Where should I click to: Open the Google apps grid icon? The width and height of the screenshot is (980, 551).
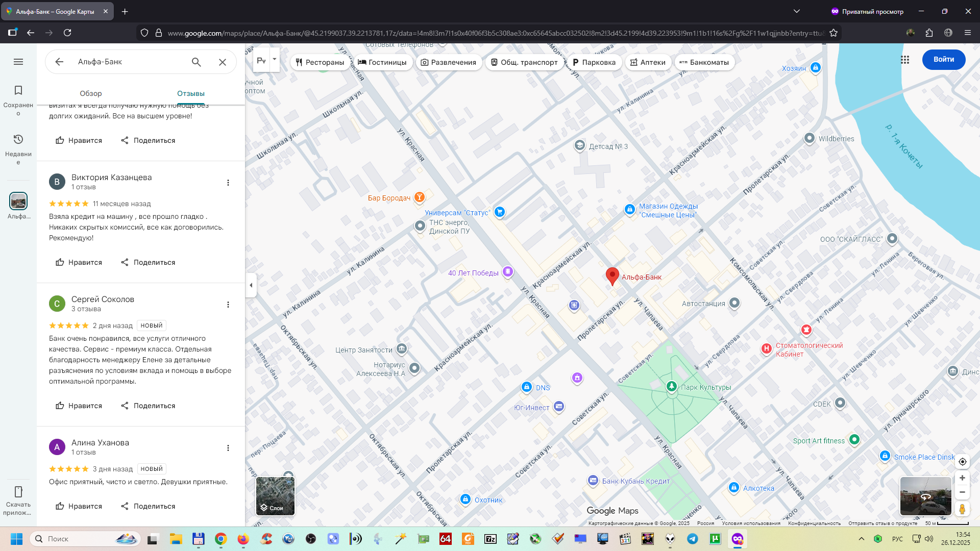pos(905,60)
